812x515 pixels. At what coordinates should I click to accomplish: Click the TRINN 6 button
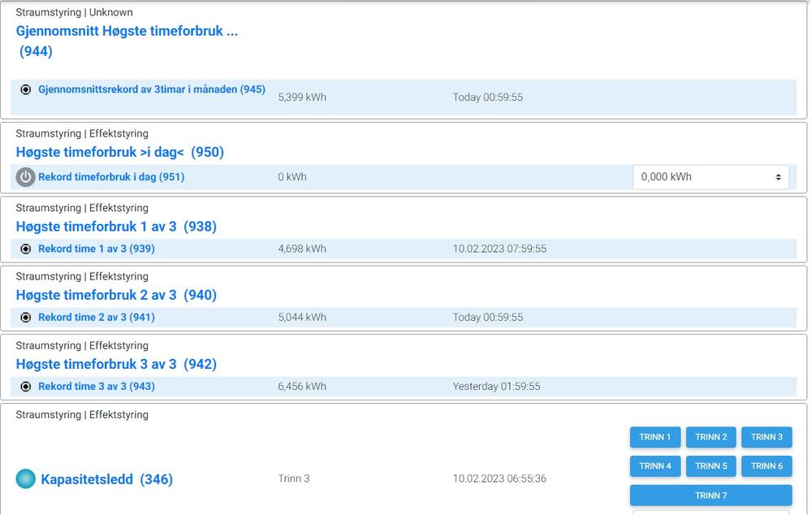point(766,466)
